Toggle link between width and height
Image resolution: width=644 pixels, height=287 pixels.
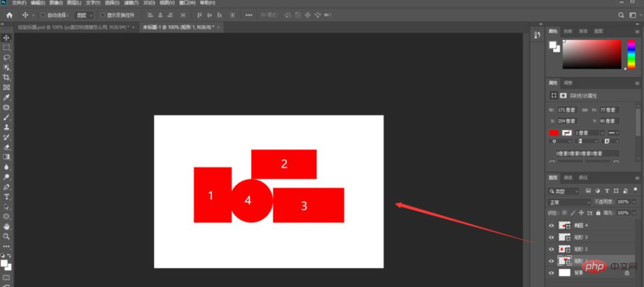(584, 110)
